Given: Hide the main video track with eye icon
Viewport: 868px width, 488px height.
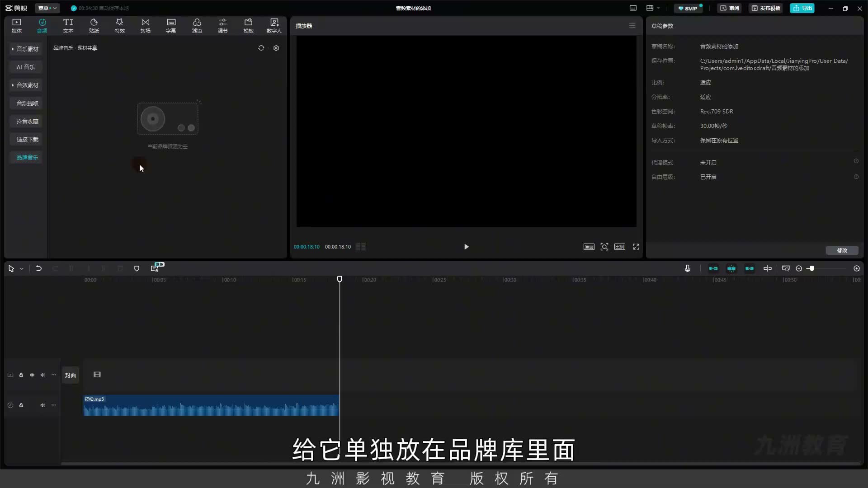Looking at the screenshot, I should point(32,375).
